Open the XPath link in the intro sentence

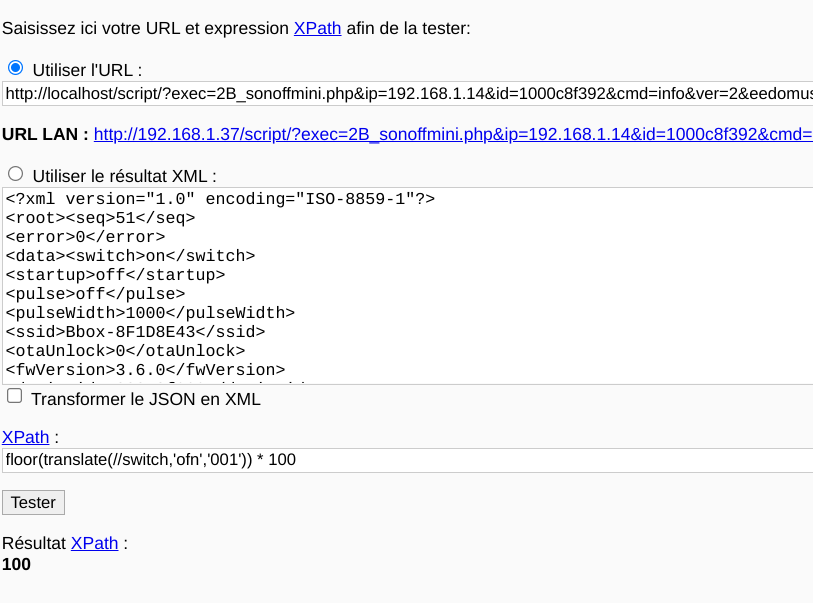click(x=317, y=28)
